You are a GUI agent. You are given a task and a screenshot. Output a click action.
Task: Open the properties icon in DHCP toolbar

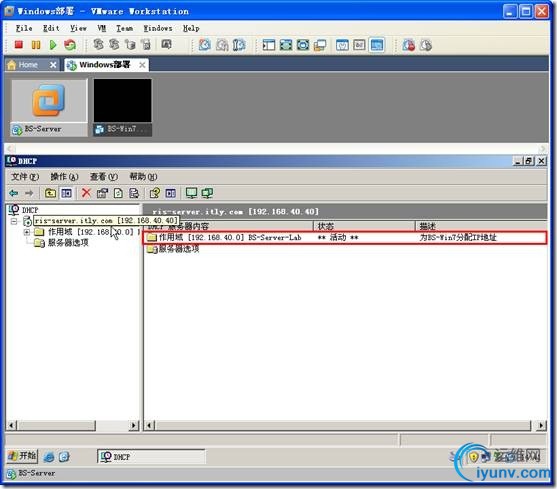tap(102, 193)
